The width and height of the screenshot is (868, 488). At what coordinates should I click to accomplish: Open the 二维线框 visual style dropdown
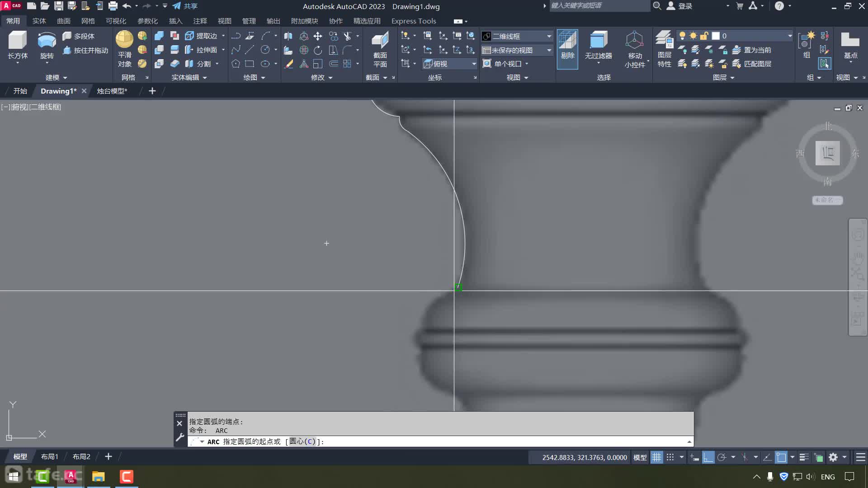point(517,36)
